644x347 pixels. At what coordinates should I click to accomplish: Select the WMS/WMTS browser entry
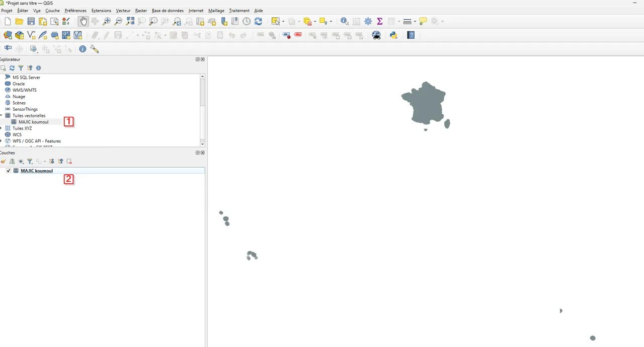click(24, 90)
